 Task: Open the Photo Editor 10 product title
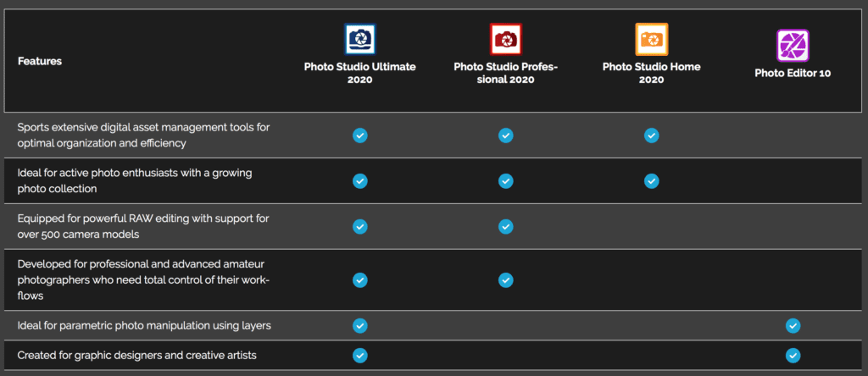point(793,73)
